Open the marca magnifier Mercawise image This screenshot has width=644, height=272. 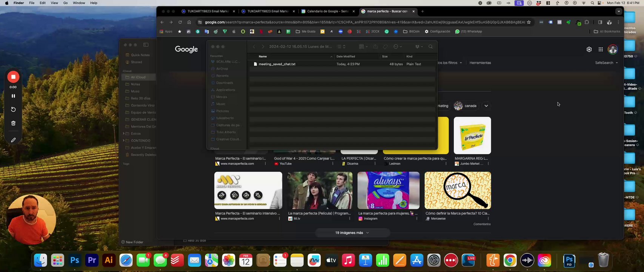[458, 190]
